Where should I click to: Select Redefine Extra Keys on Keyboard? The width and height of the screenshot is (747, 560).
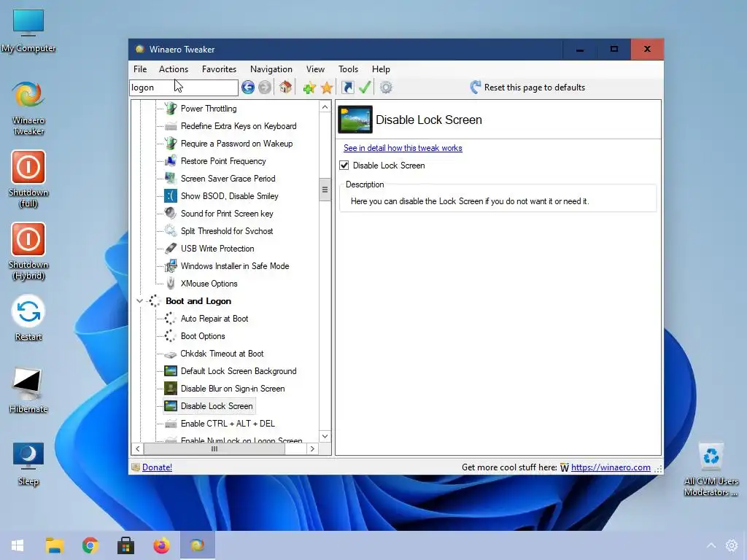tap(239, 126)
